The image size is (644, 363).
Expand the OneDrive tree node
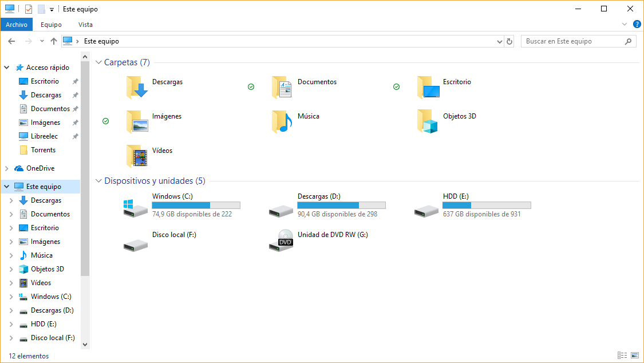[7, 168]
